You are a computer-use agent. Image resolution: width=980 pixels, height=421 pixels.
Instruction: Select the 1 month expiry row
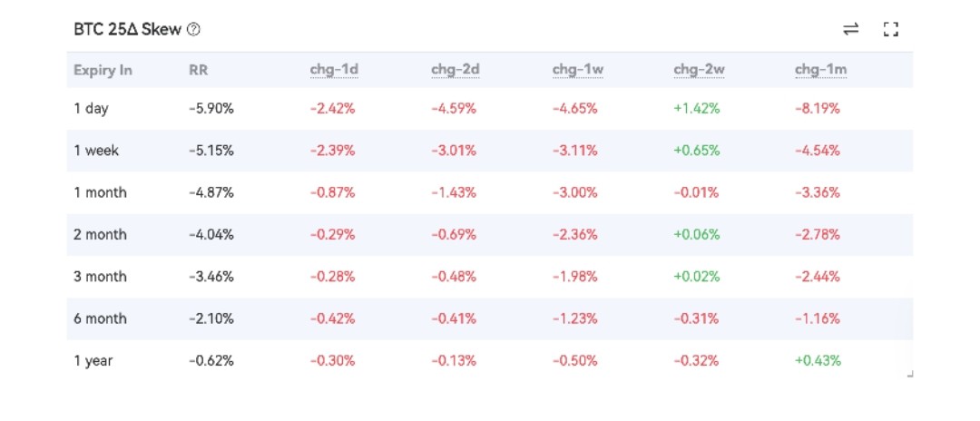[100, 192]
